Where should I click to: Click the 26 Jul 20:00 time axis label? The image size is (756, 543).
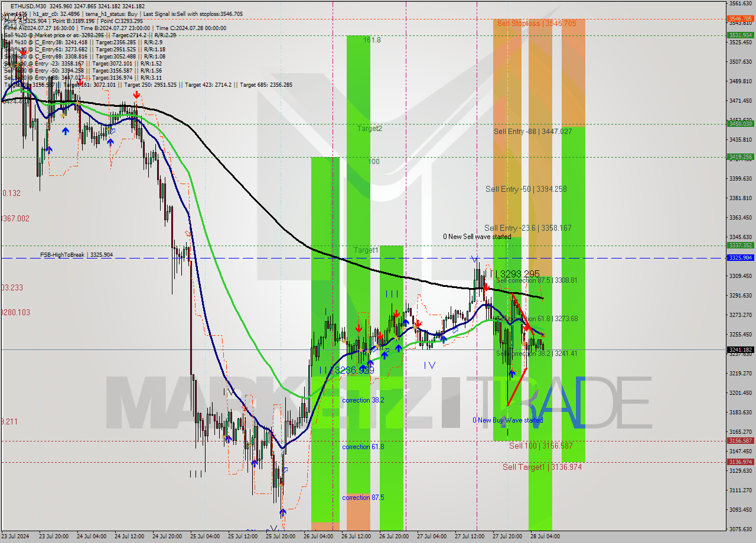pyautogui.click(x=394, y=537)
